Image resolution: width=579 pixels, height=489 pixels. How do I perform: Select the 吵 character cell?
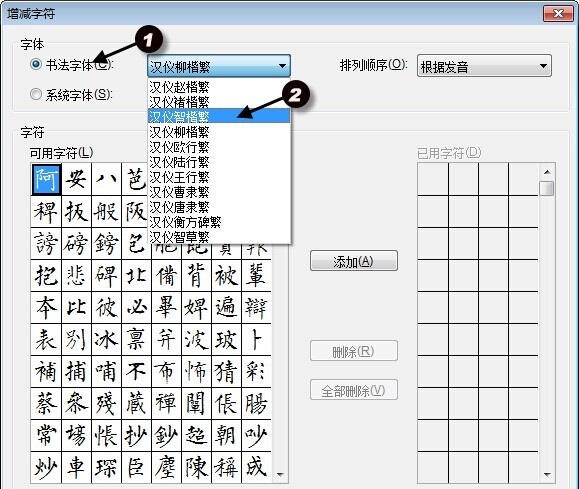point(256,435)
